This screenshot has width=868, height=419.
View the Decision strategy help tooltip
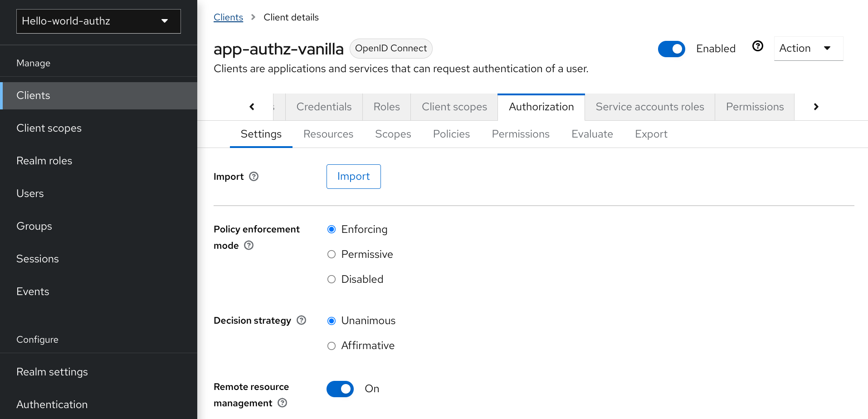(x=301, y=320)
